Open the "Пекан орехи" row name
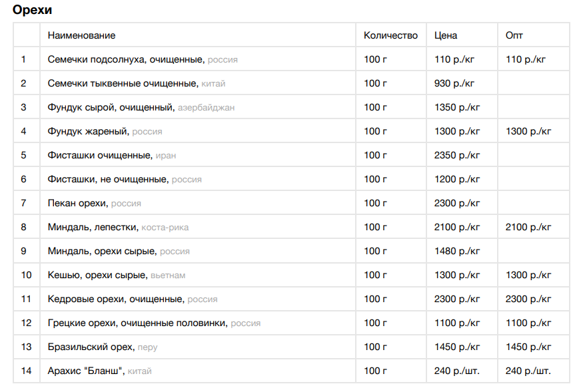 78,203
